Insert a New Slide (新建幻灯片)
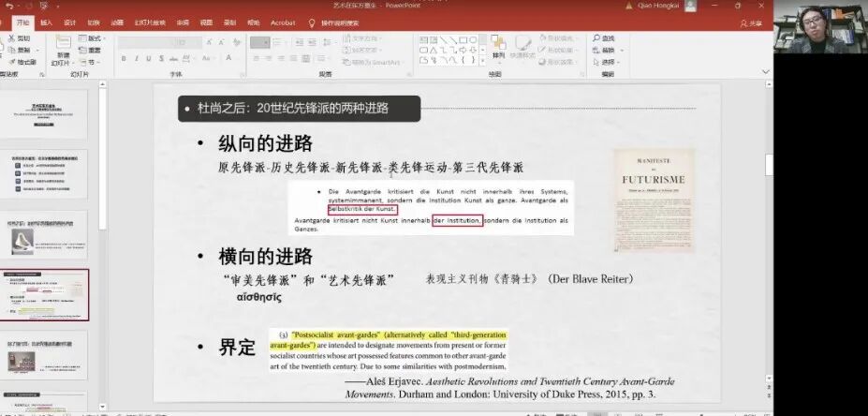The width and height of the screenshot is (868, 416). (x=62, y=51)
